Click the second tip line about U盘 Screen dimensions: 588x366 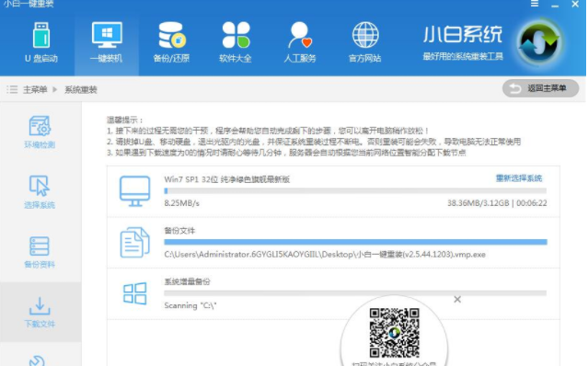314,142
